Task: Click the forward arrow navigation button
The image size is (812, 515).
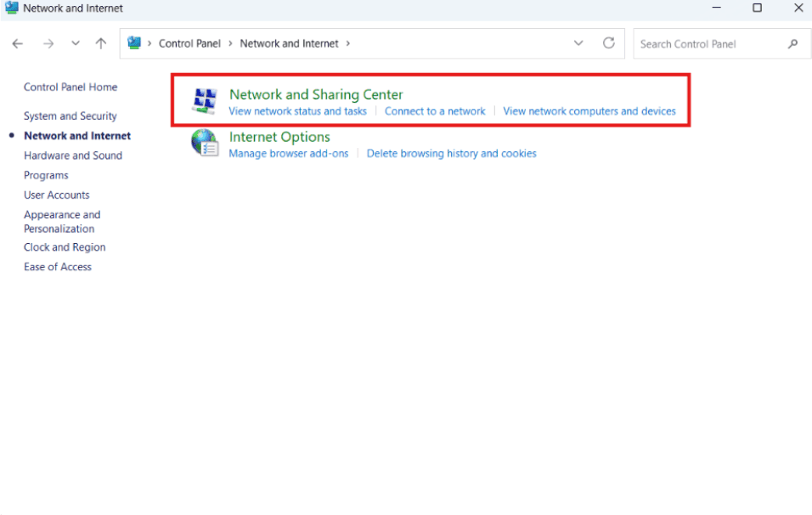Action: pos(48,44)
